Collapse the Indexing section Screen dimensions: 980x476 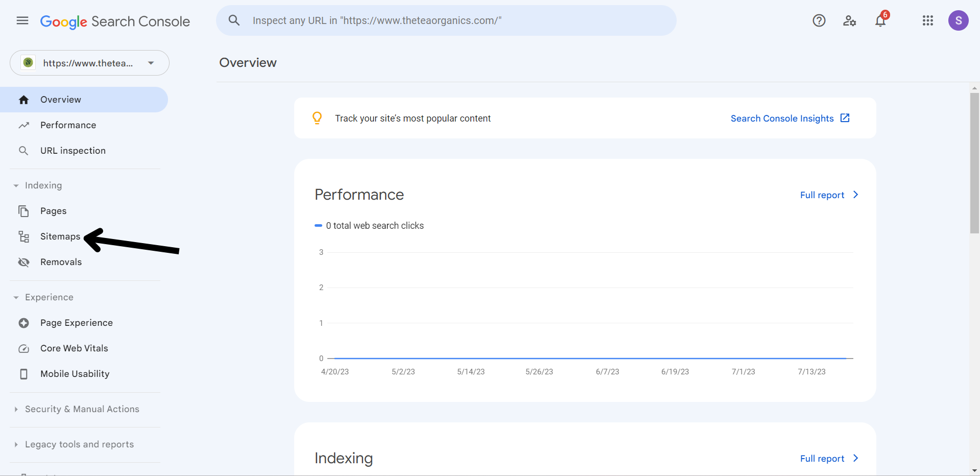(16, 185)
